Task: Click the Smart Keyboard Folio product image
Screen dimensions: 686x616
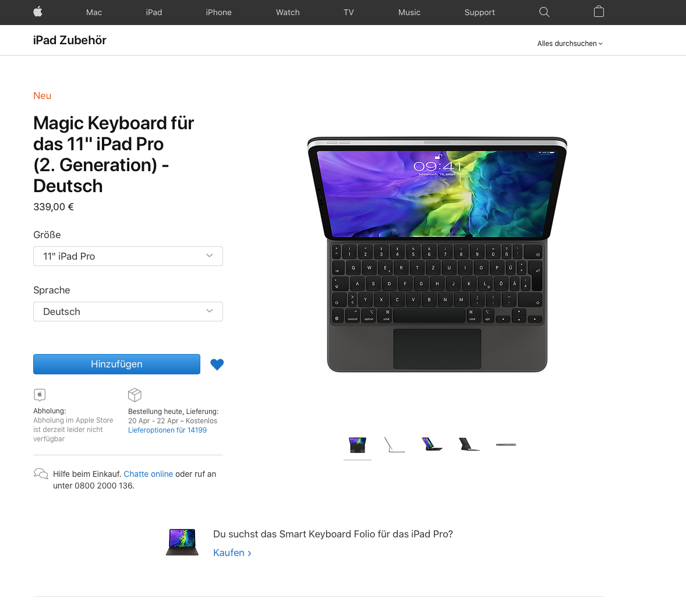Action: [x=182, y=542]
